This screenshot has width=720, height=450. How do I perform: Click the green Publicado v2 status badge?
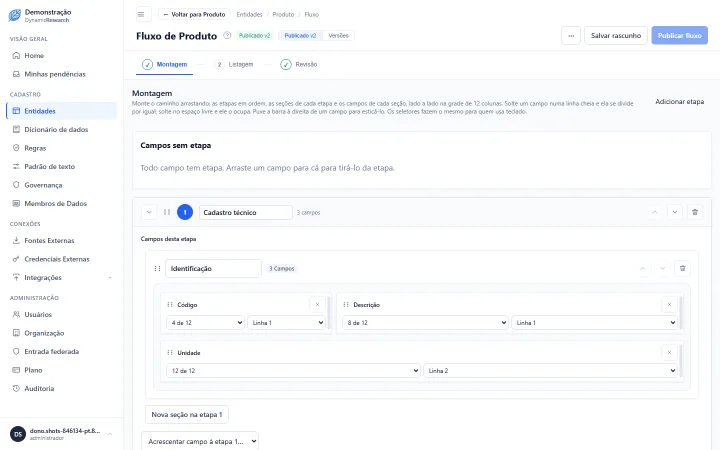coord(254,35)
